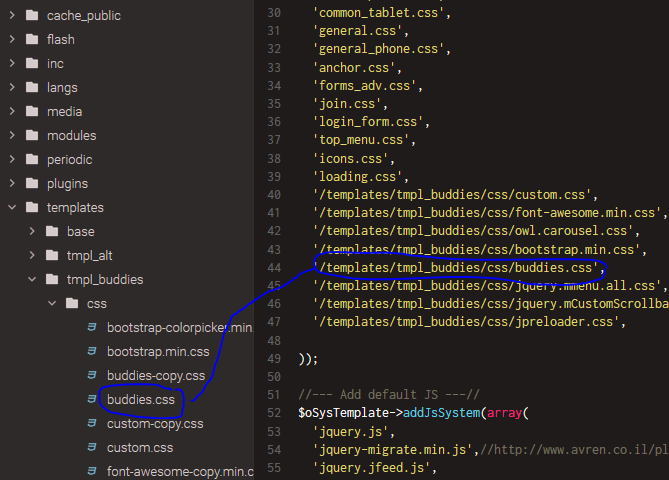Open buddies-copy.css in the file tree

(155, 376)
